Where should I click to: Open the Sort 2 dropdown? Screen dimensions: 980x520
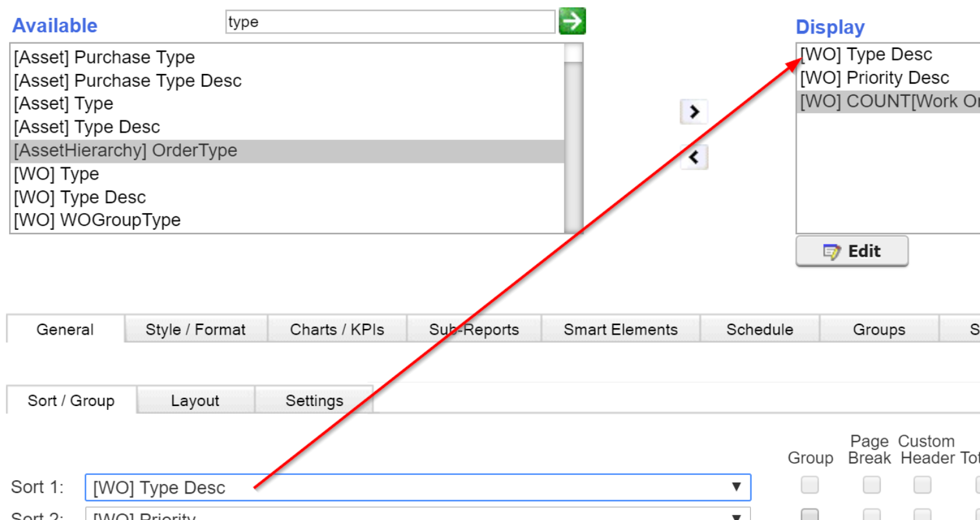(x=736, y=515)
